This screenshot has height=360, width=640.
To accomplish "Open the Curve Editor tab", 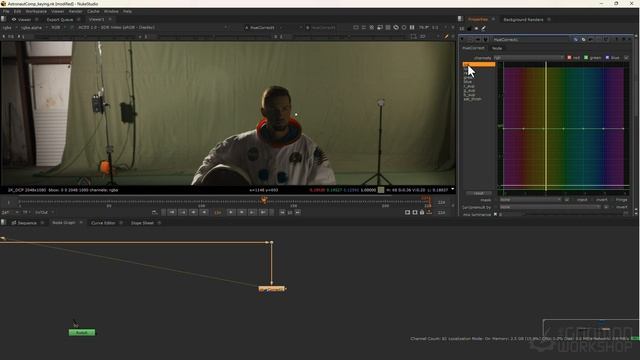I will click(103, 222).
